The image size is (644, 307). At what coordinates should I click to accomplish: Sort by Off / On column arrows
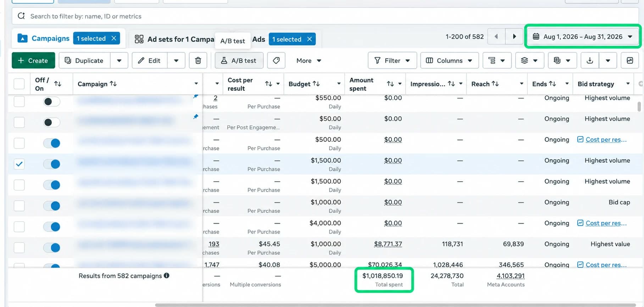pos(58,84)
